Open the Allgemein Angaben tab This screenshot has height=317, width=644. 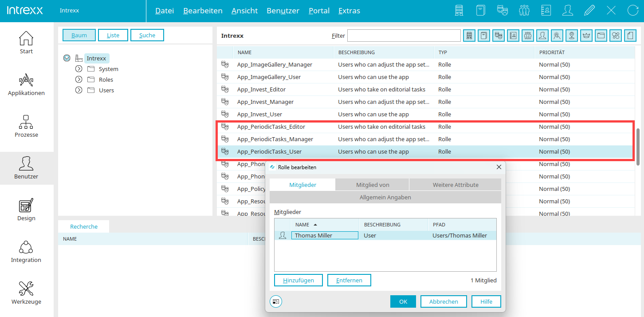tap(385, 197)
